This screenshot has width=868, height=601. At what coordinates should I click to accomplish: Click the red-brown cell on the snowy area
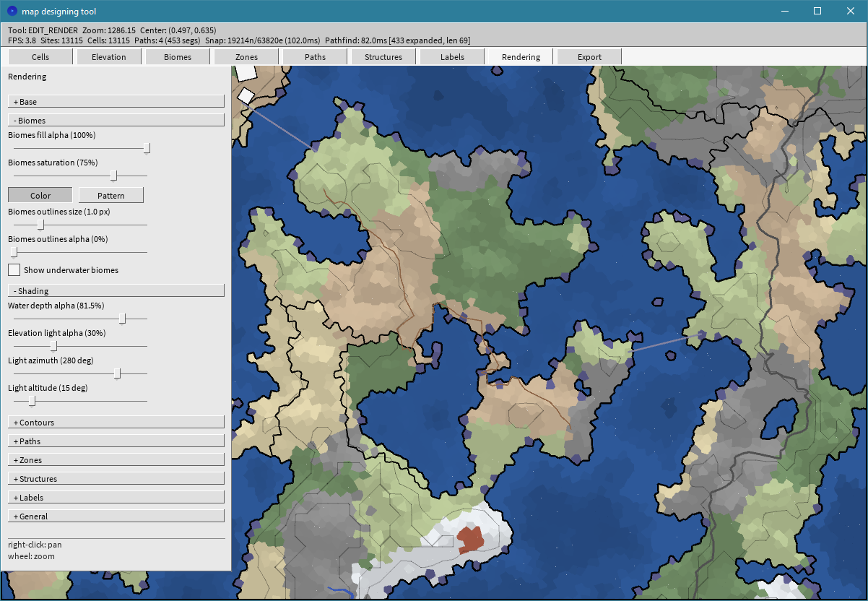point(470,539)
